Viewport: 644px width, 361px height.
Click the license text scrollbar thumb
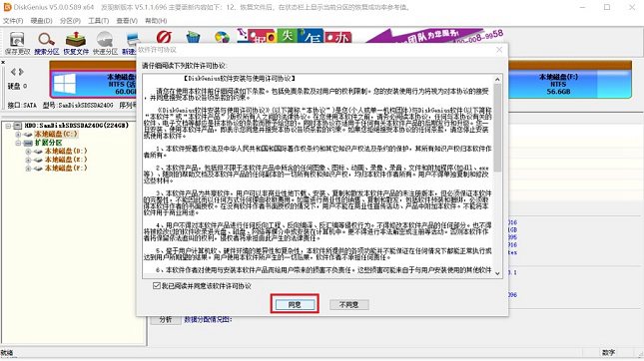click(497, 128)
